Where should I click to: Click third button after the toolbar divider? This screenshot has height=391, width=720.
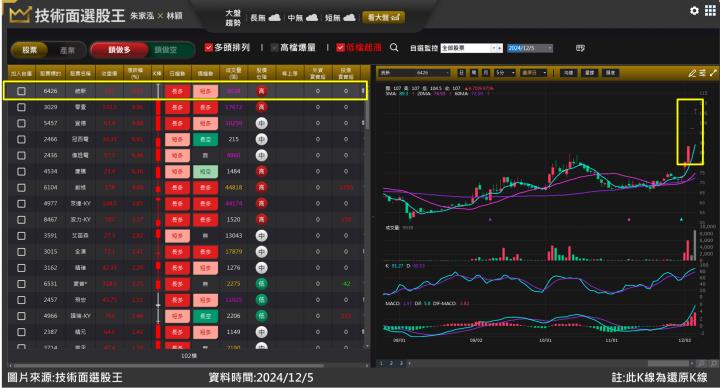(x=611, y=73)
